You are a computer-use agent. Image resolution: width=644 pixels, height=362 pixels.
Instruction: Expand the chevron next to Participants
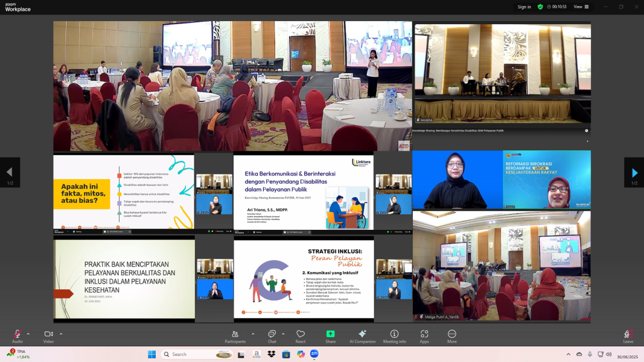(253, 334)
